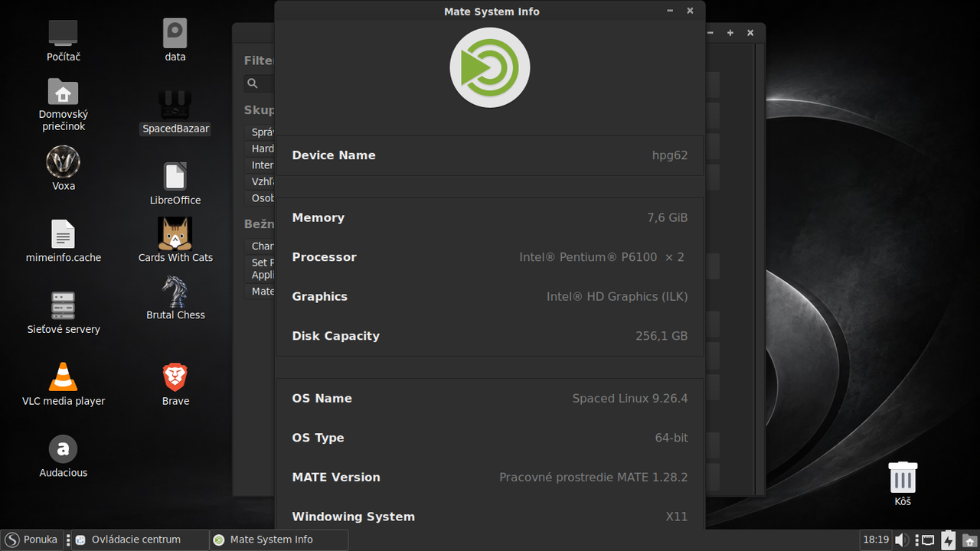The width and height of the screenshot is (980, 551).
Task: Maximize the Control Center window
Action: tap(730, 33)
